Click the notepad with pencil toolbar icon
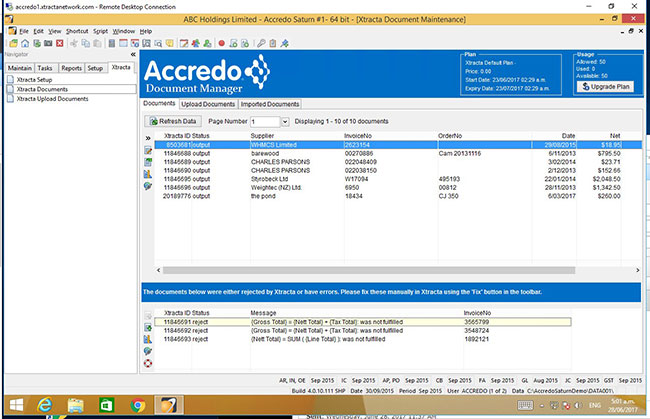The image size is (650, 419). tap(184, 43)
